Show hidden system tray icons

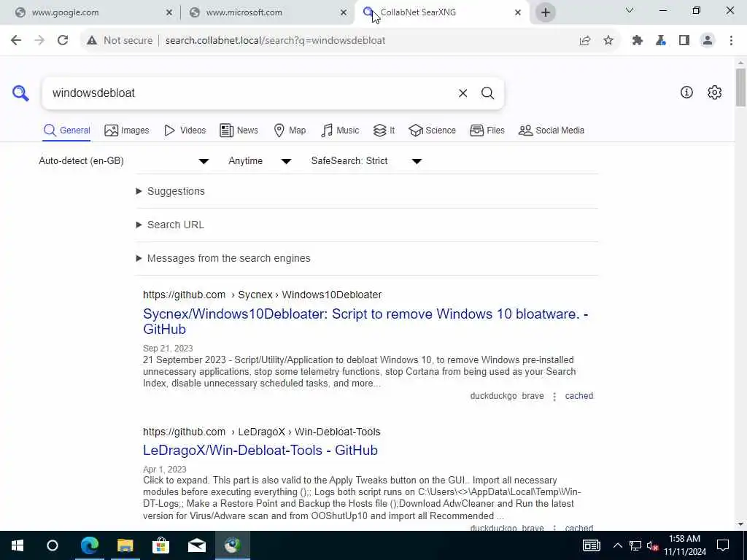click(x=617, y=545)
